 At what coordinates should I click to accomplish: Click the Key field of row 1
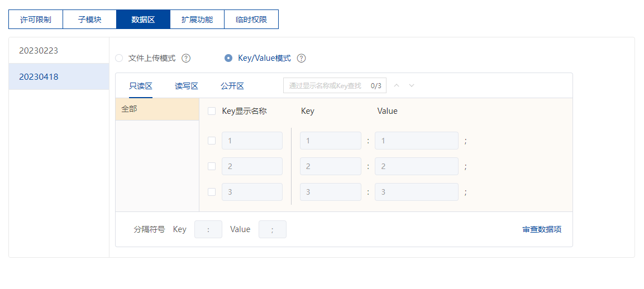click(331, 141)
